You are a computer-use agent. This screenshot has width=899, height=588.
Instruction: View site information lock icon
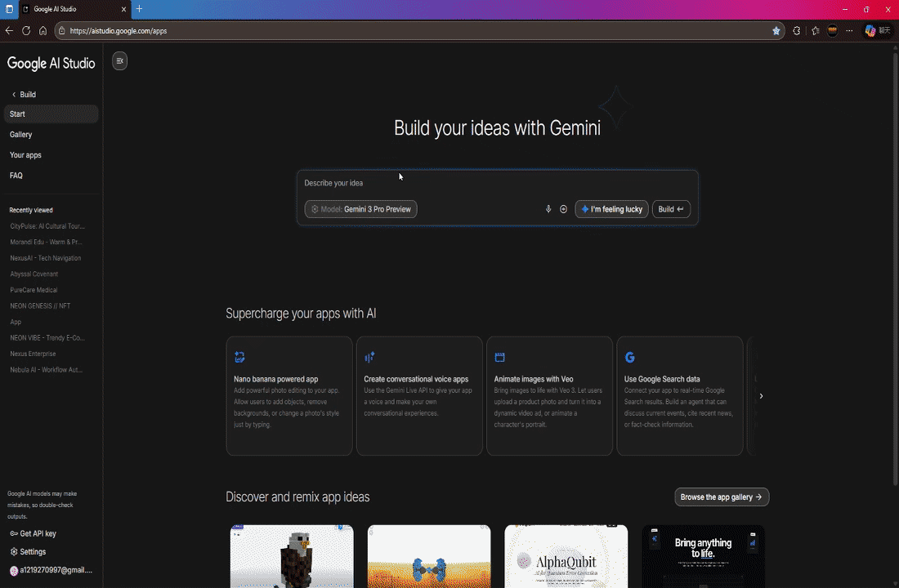62,31
